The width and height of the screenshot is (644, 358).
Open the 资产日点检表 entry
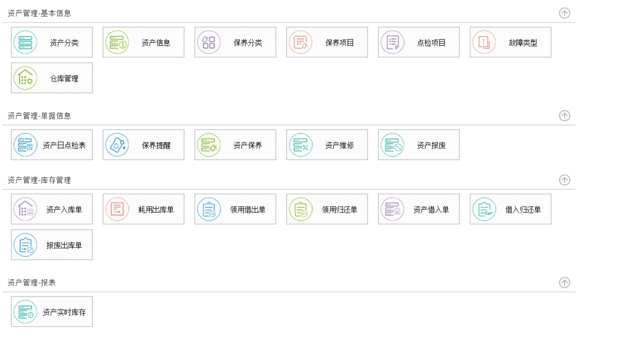point(52,145)
